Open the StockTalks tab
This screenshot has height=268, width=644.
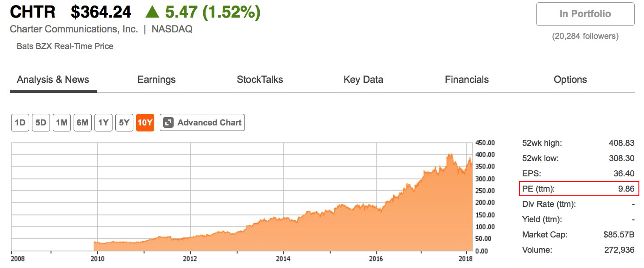260,80
